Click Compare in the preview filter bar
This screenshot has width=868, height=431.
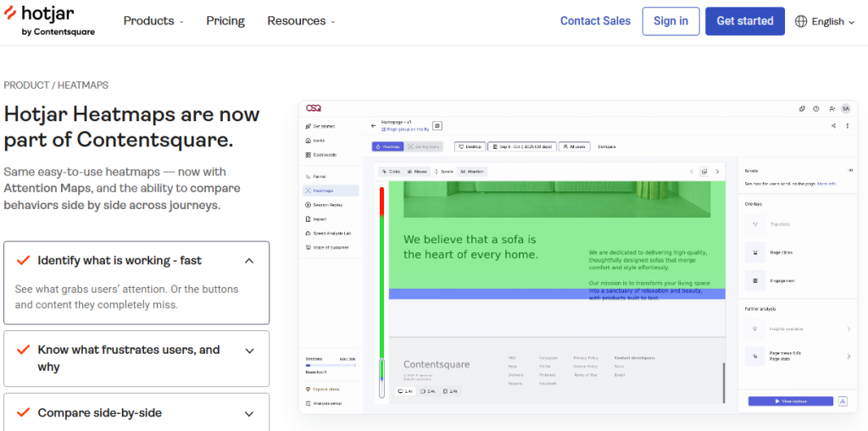point(607,146)
